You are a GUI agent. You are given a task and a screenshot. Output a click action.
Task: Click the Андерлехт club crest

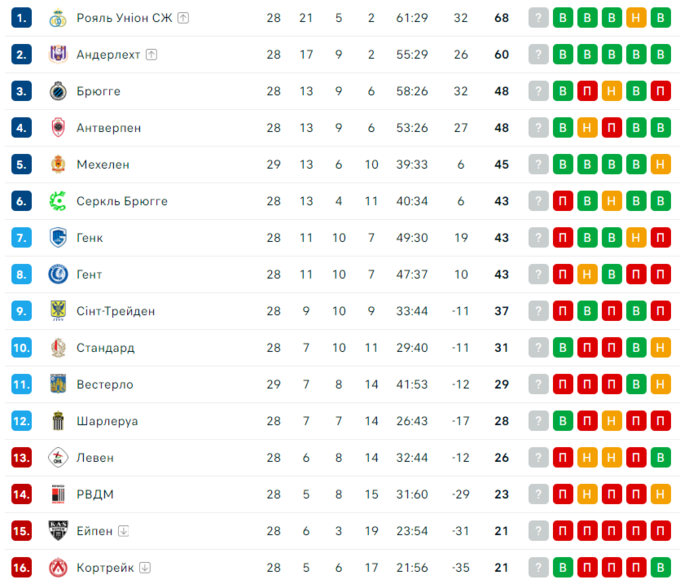click(x=58, y=54)
